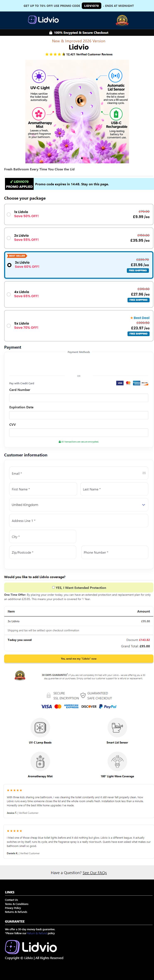This screenshot has height=980, width=154.
Task: Click the Mastercard icon above Card Number
Action: click(128, 383)
